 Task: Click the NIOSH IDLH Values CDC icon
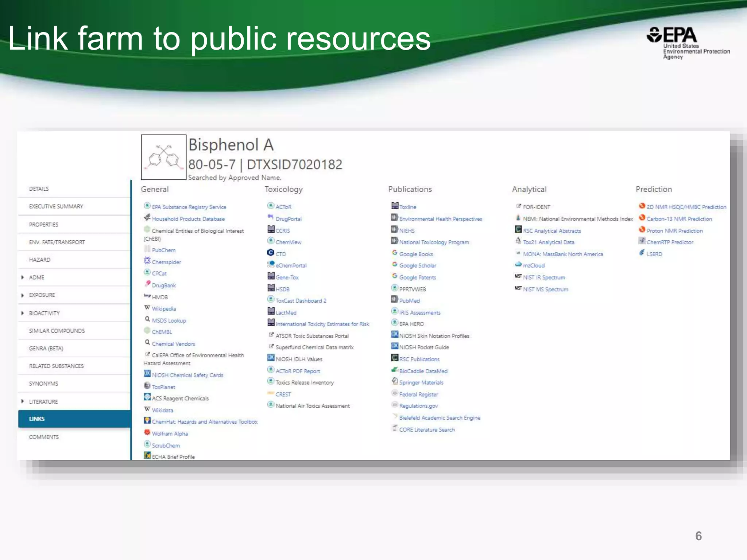coord(271,358)
